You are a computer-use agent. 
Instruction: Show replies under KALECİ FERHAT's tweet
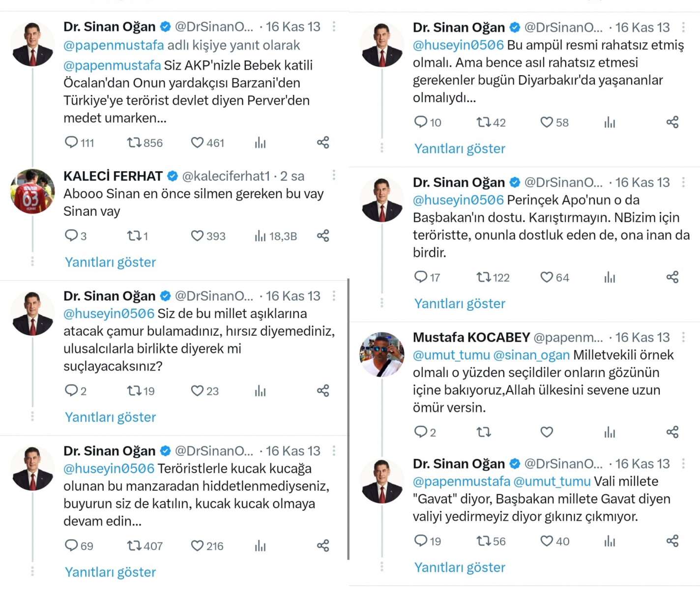tap(110, 262)
